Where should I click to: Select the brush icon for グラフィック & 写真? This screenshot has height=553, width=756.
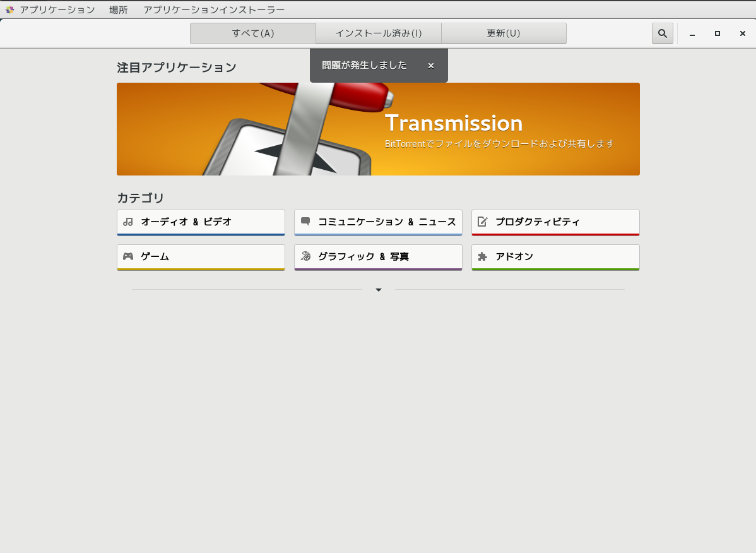(x=306, y=256)
